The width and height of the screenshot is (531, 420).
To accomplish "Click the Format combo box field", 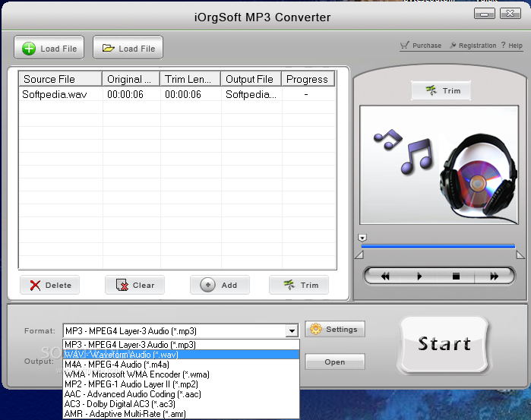I will pyautogui.click(x=181, y=331).
